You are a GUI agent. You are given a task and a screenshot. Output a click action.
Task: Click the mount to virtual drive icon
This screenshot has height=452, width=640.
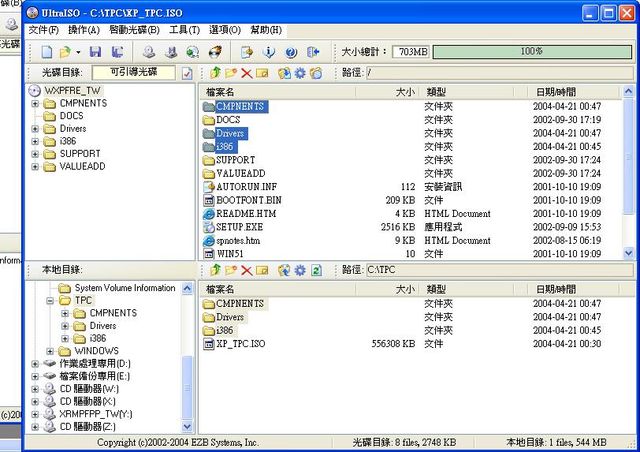click(x=171, y=52)
